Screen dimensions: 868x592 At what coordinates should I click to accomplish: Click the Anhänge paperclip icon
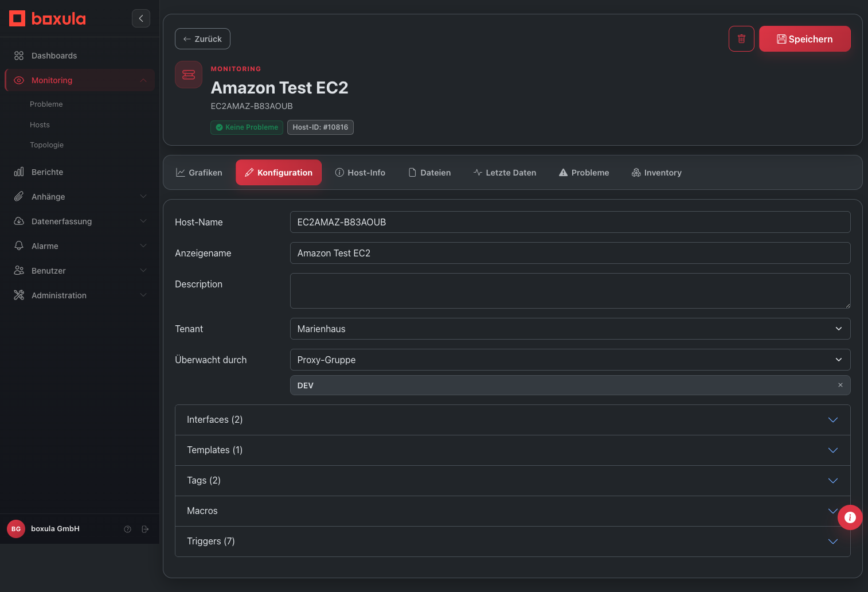click(x=19, y=197)
